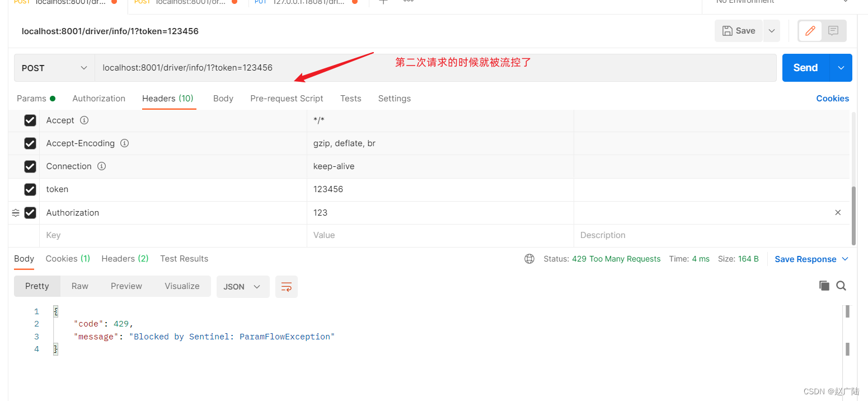Click the new header Value field
The height and width of the screenshot is (401, 868).
click(440, 235)
